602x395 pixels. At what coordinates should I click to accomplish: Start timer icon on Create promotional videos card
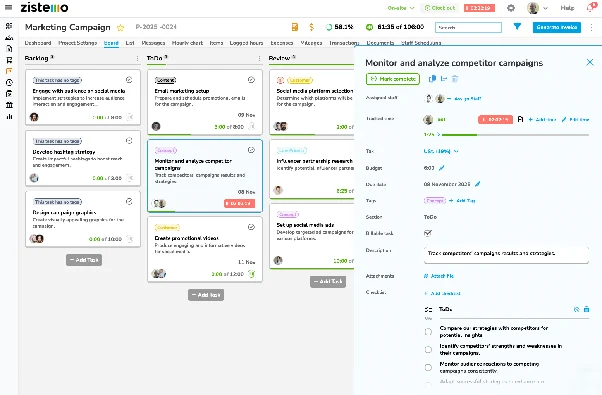(x=251, y=274)
